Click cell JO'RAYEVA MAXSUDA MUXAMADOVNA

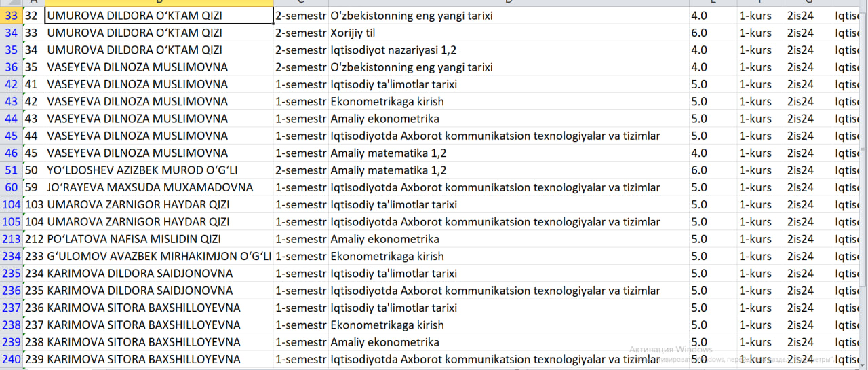(x=159, y=187)
